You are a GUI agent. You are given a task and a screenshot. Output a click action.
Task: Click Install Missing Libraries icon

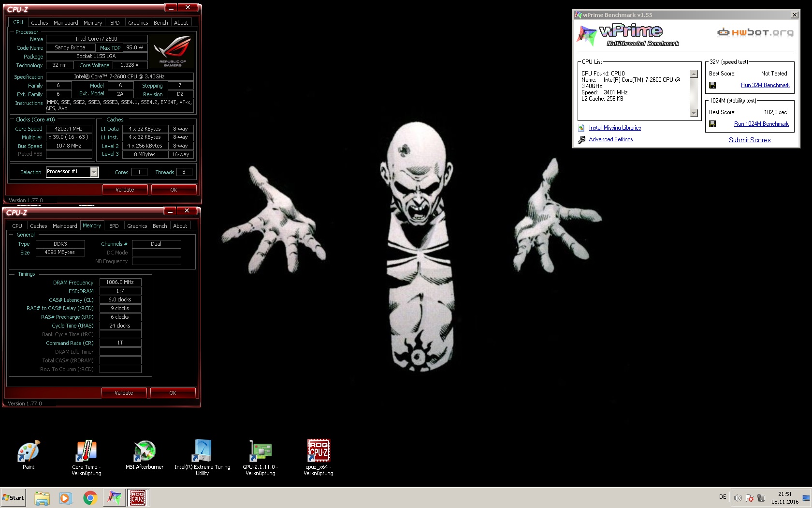click(581, 128)
